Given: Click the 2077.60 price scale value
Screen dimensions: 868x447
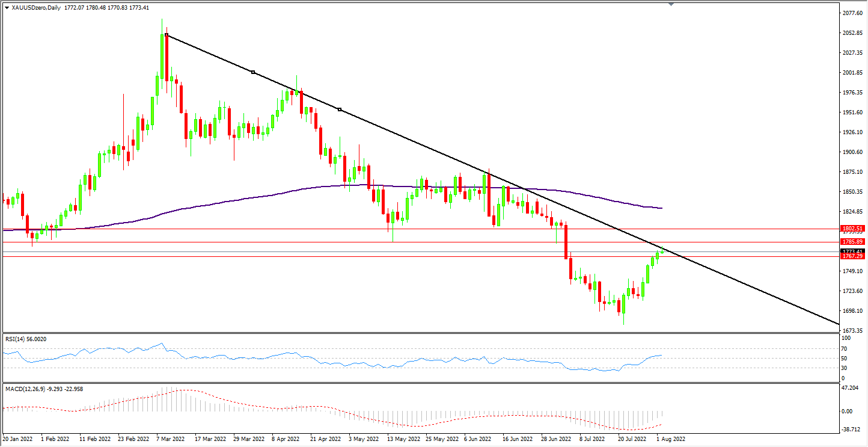Looking at the screenshot, I should [854, 13].
